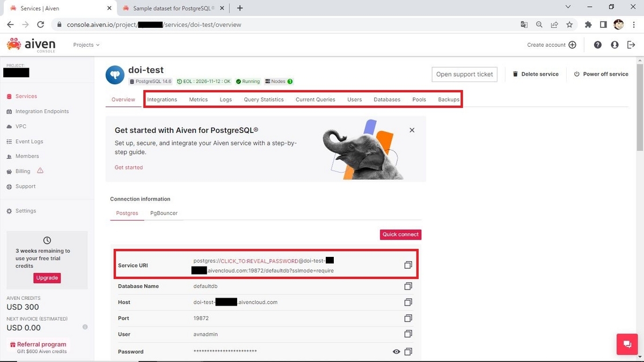
Task: Open the Query Statistics tab
Action: (264, 99)
